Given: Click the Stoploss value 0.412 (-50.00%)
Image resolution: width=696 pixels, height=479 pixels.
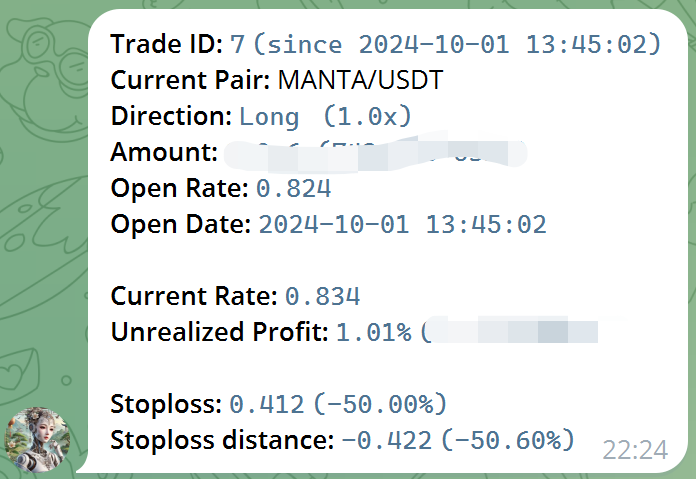Looking at the screenshot, I should (338, 404).
